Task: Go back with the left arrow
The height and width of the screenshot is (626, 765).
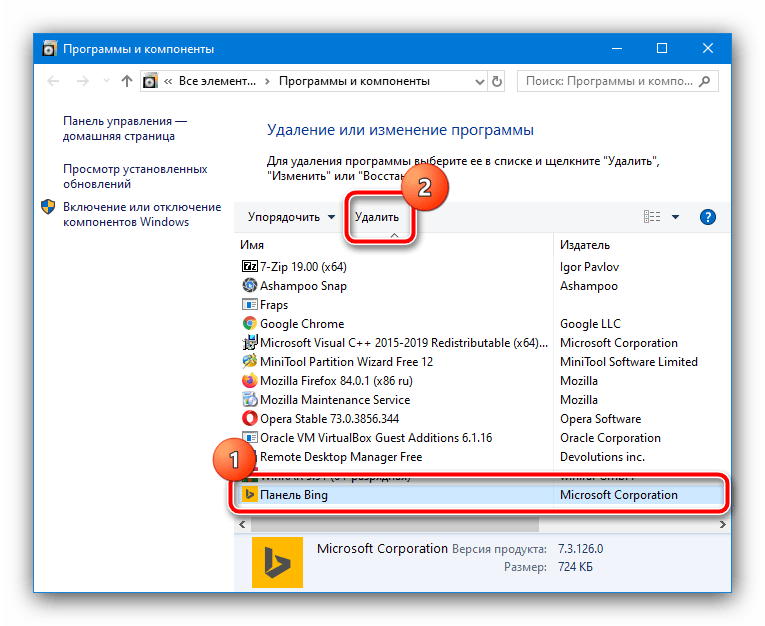Action: tap(53, 81)
